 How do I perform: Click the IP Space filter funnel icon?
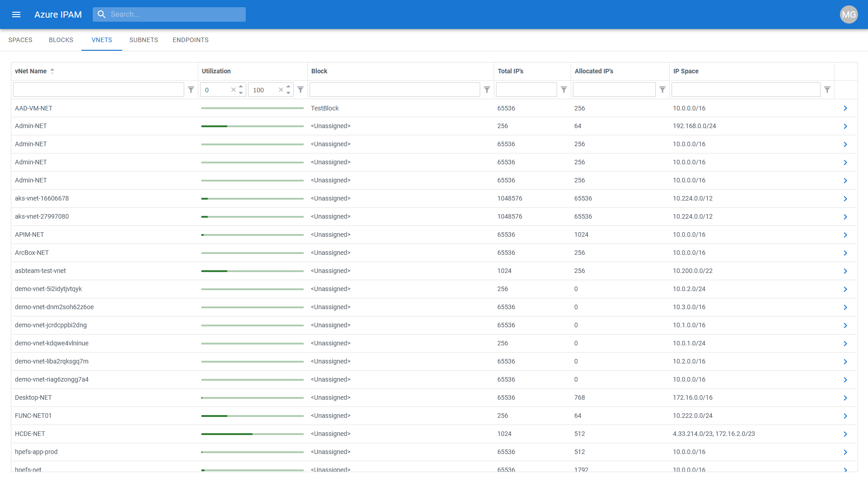click(827, 90)
